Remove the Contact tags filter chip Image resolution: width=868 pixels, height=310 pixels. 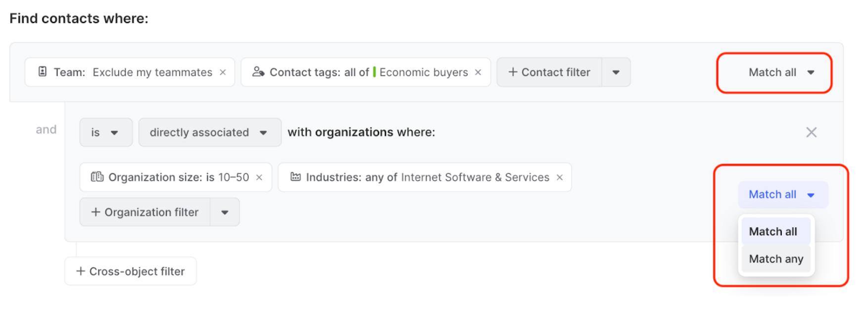(478, 72)
